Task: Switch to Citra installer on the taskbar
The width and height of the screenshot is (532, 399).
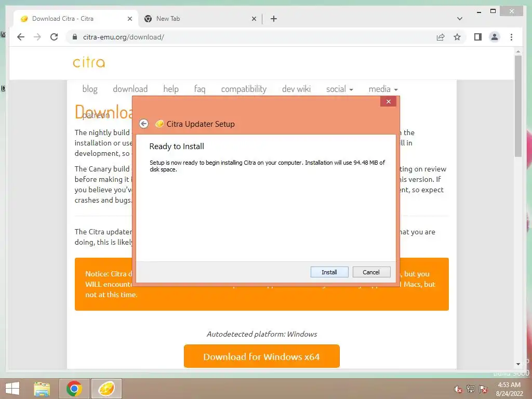Action: click(x=106, y=389)
